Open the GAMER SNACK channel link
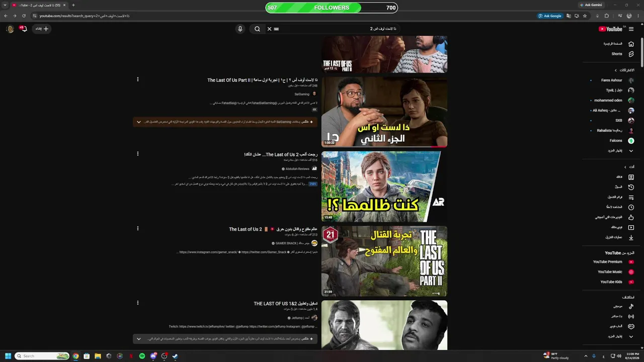This screenshot has width=644, height=362. point(292,243)
